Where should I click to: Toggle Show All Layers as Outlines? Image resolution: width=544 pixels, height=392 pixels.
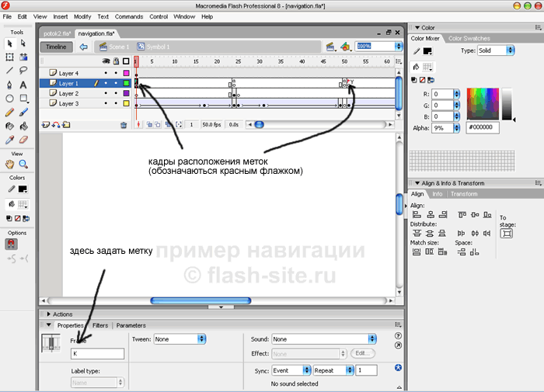coord(126,61)
